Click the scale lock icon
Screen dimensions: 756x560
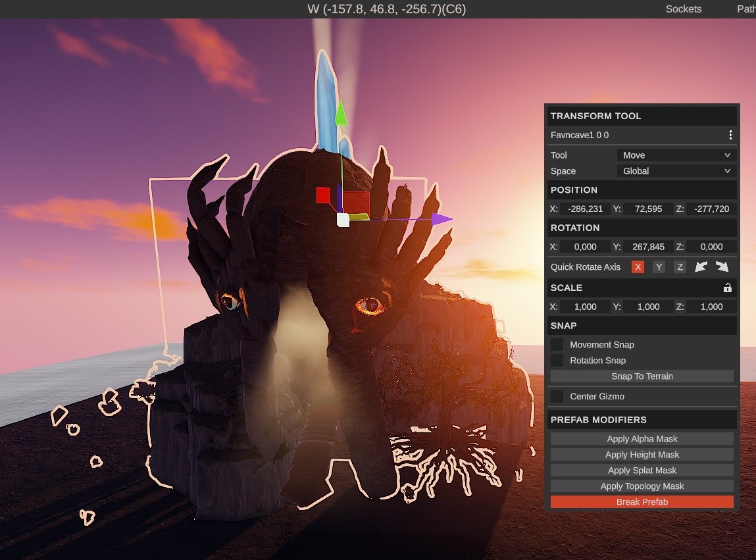tap(727, 288)
